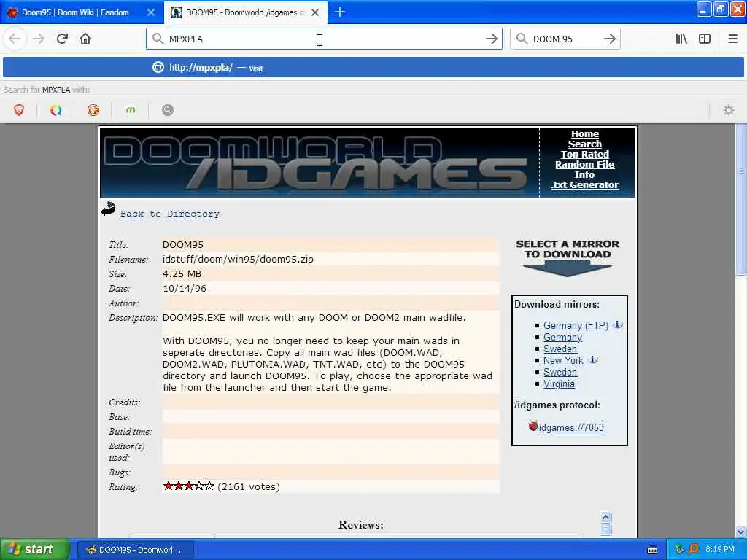Go back with the browser back arrow
The width and height of the screenshot is (747, 560).
point(15,39)
